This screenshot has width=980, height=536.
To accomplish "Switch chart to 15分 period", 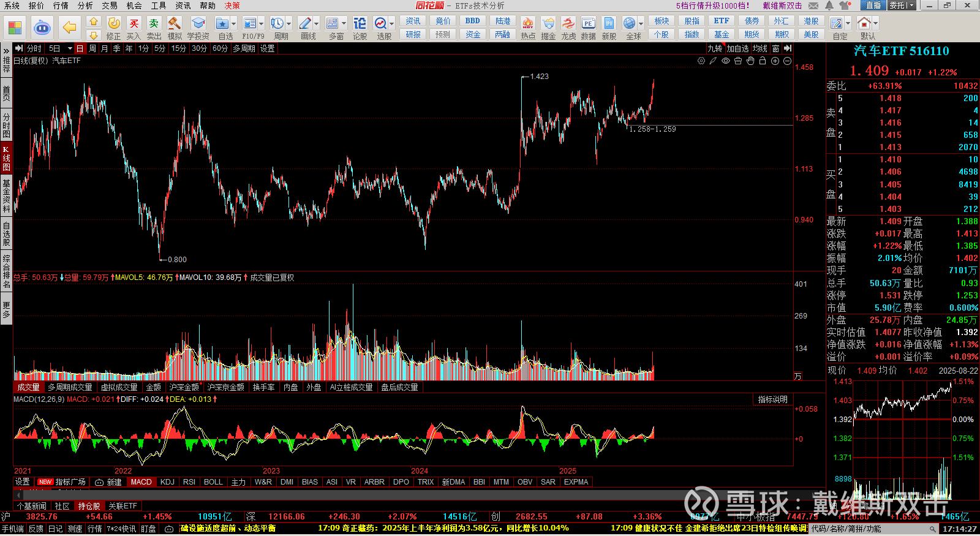I will point(178,48).
